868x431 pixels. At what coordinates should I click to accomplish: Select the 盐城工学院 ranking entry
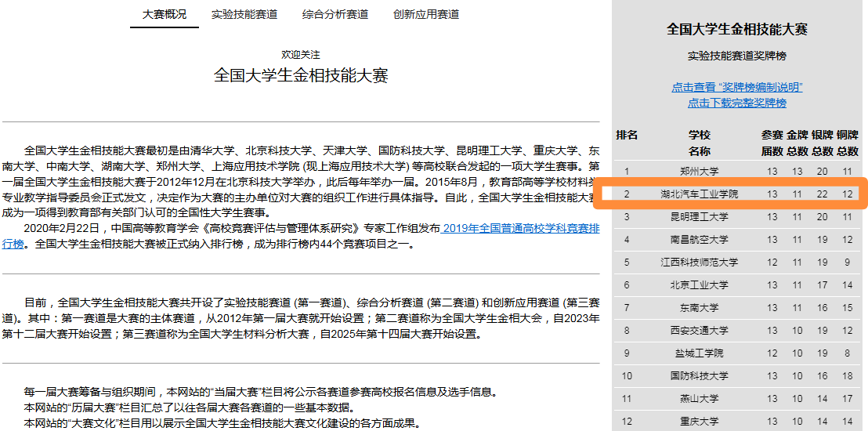click(699, 353)
